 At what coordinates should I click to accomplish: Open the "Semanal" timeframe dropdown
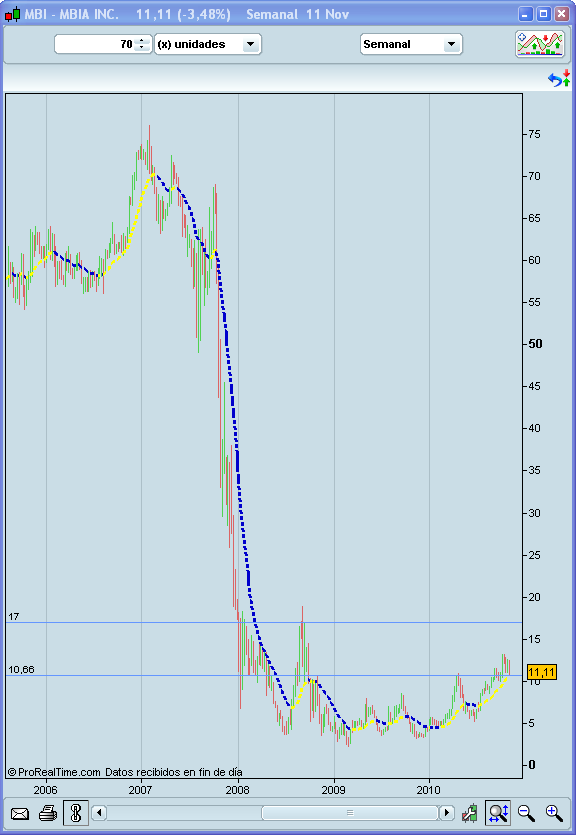[x=411, y=44]
